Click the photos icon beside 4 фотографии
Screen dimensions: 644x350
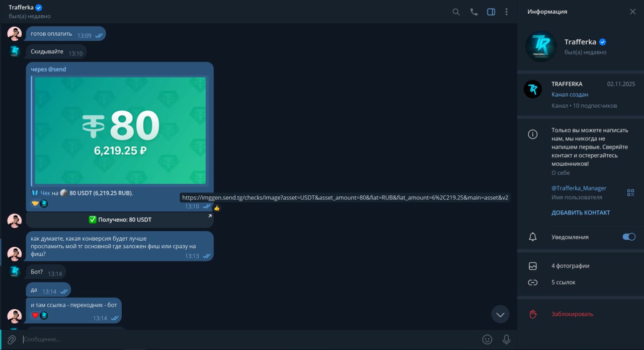(x=533, y=266)
